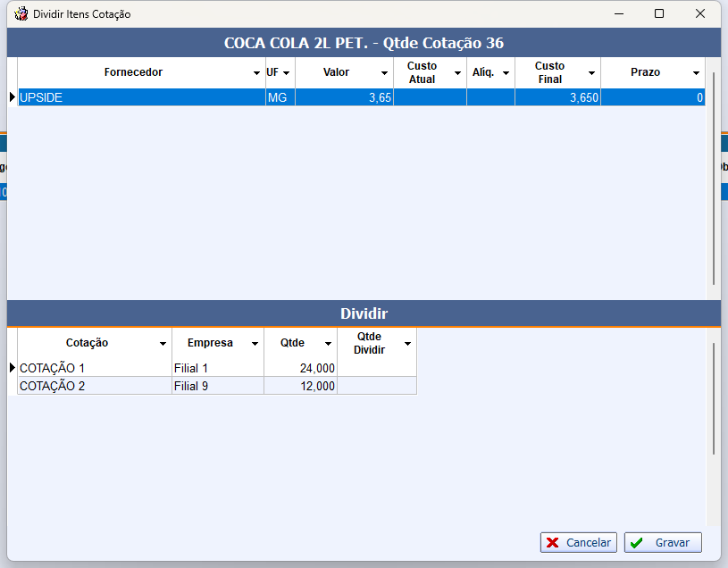Open the Custo Atual column dropdown

457,73
